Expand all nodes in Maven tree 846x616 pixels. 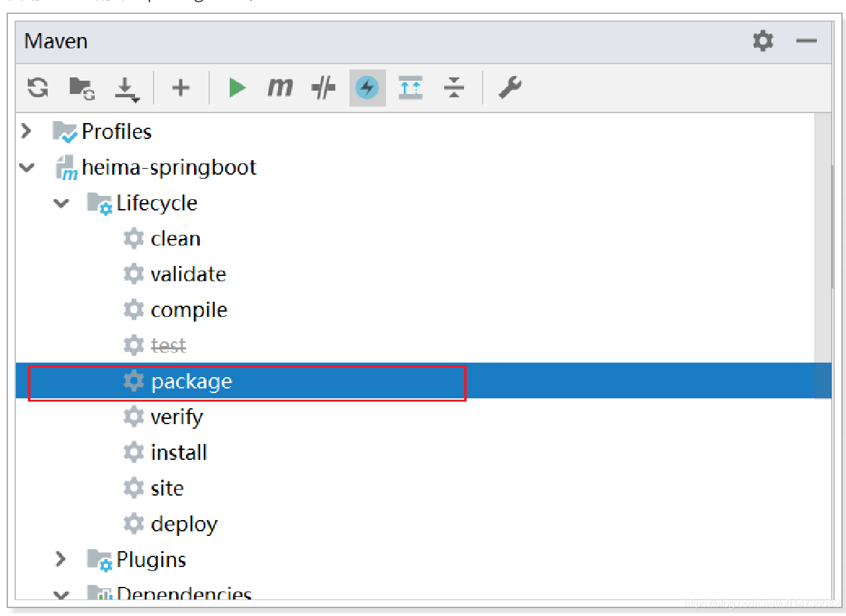(x=410, y=87)
